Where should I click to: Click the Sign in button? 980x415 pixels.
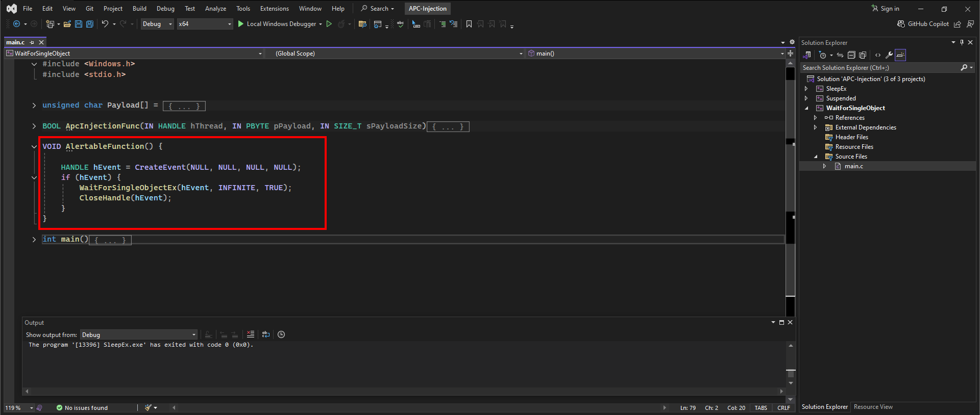(885, 9)
